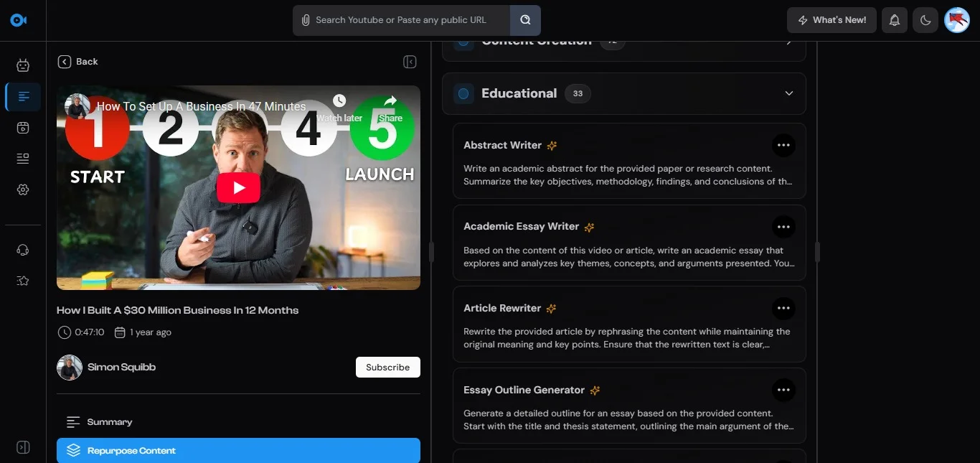The width and height of the screenshot is (980, 463).
Task: Select the Repurpose Content tab
Action: [238, 451]
